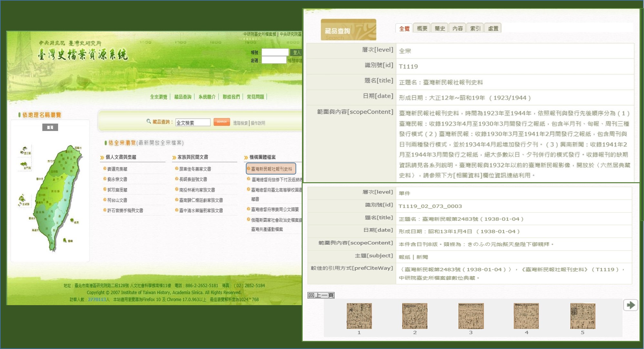Click the 家族與民間文書 category heading

193,157
